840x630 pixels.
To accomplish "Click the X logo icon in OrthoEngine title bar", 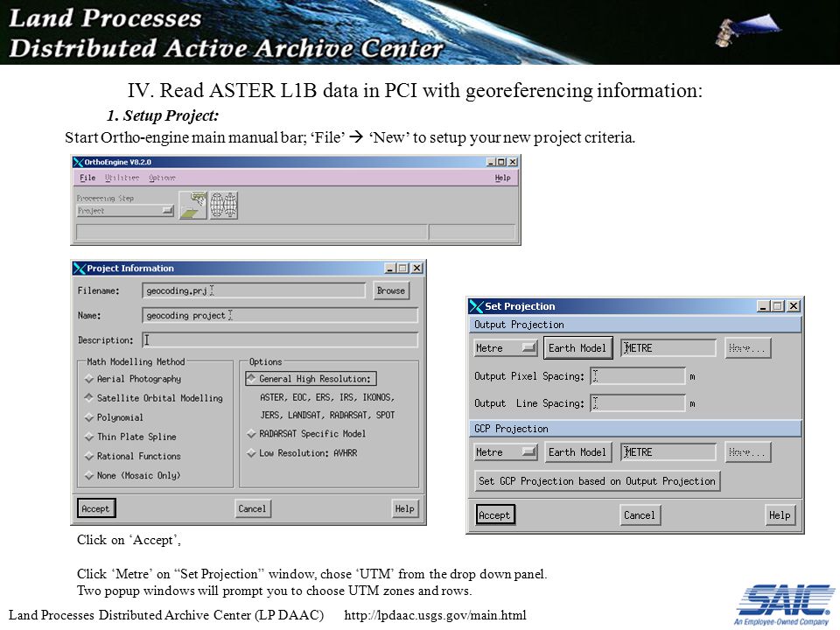I will coord(78,162).
